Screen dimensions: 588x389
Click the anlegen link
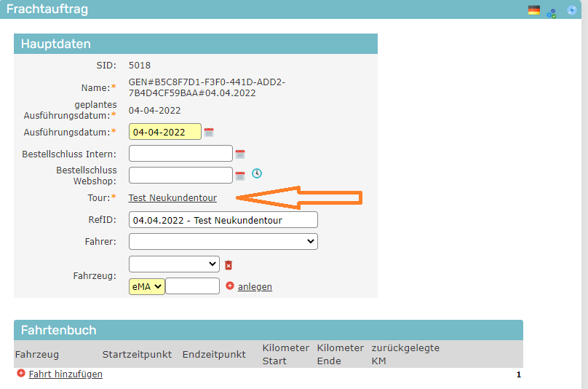tap(255, 286)
